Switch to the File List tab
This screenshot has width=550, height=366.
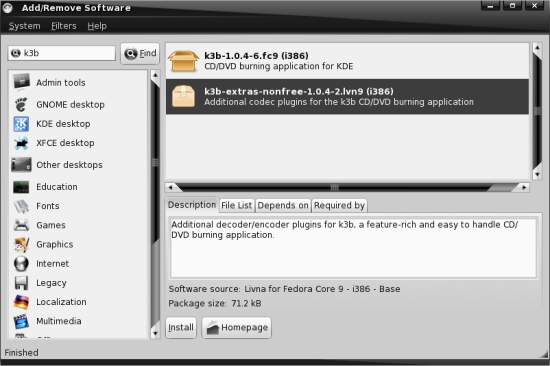point(237,205)
